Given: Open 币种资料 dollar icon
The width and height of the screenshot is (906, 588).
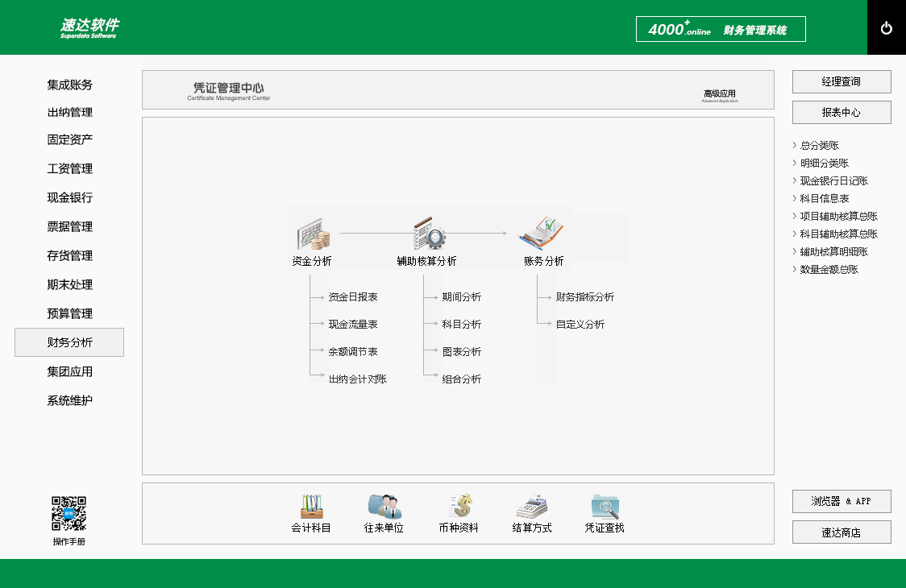Looking at the screenshot, I should [459, 506].
